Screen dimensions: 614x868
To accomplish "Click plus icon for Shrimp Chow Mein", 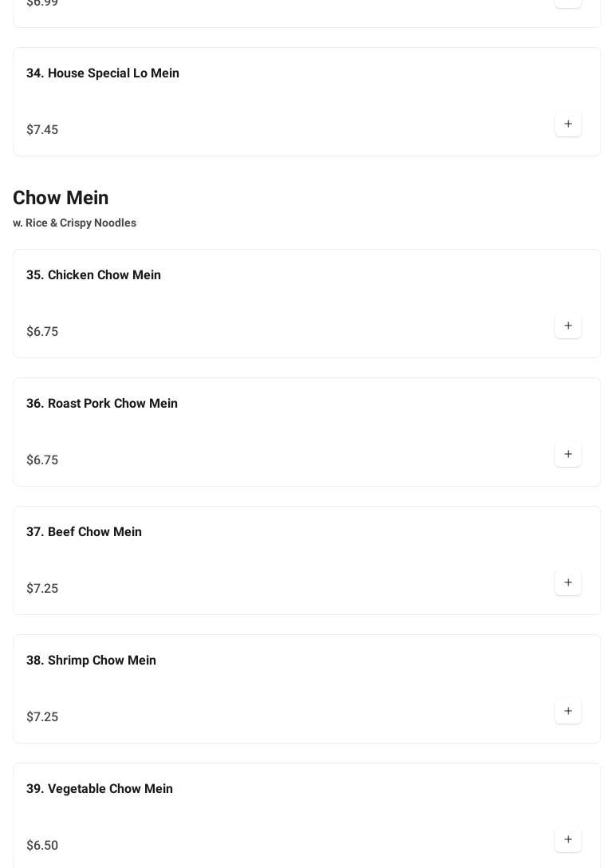I will pos(568,712).
